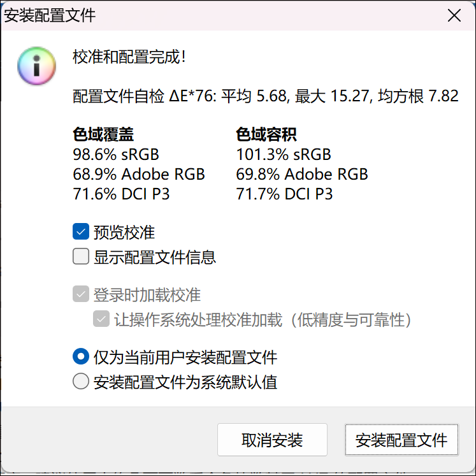Click the rainbow info icon
Viewport: 476px width, 476px height.
coord(37,66)
